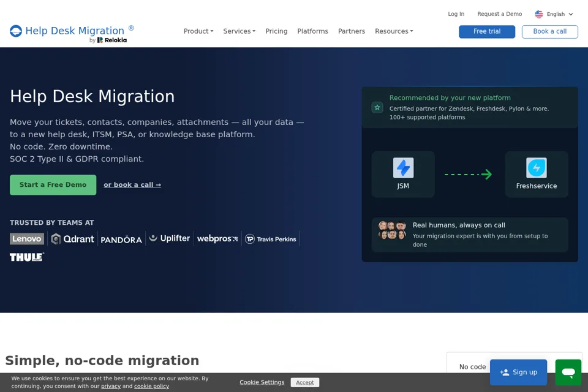Click the Travis Perkins logo
This screenshot has height=392, width=588.
tap(270, 239)
